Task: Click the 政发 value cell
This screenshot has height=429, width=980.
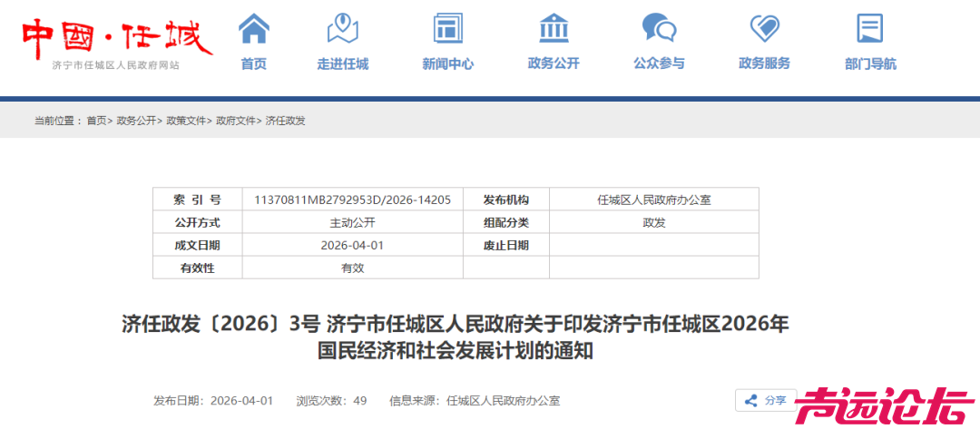Action: (x=654, y=222)
